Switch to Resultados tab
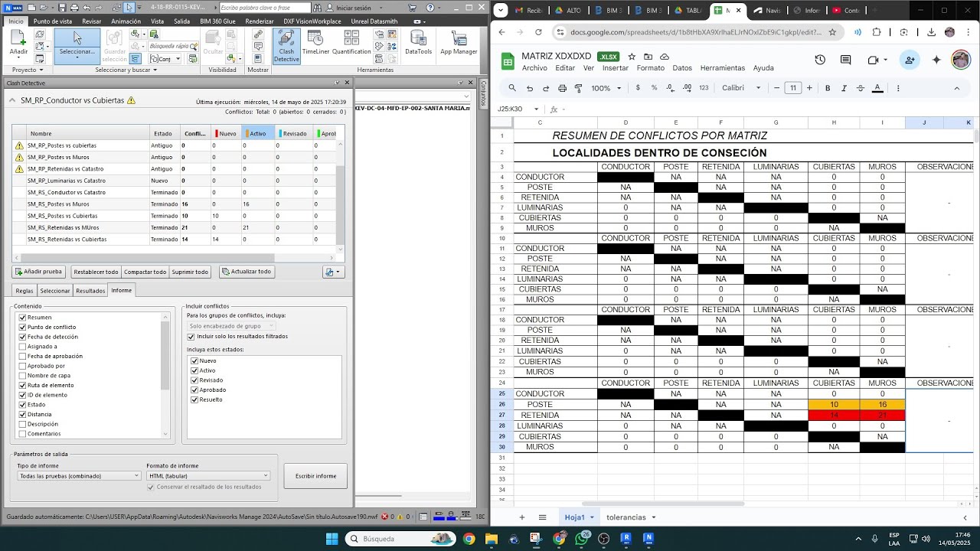The width and height of the screenshot is (980, 551). pos(90,291)
